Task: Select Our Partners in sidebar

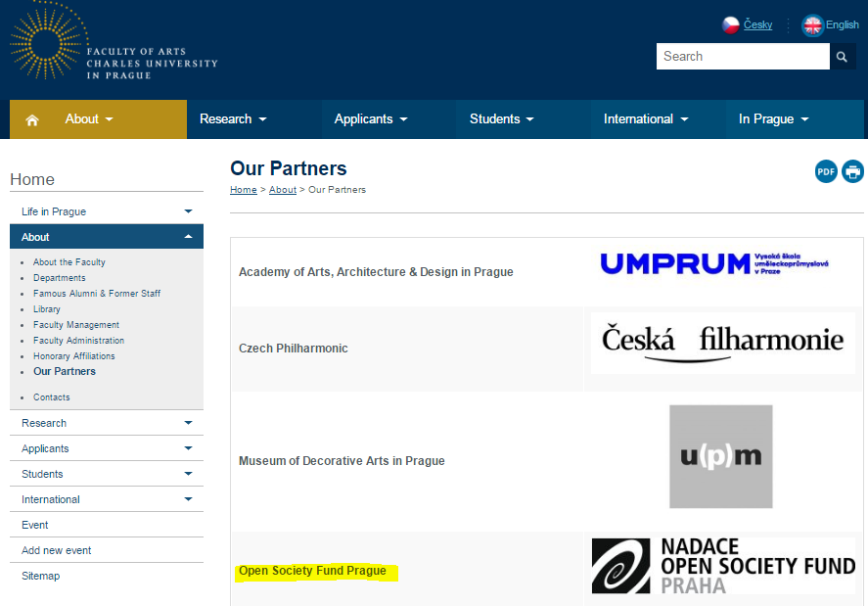Action: [x=65, y=371]
